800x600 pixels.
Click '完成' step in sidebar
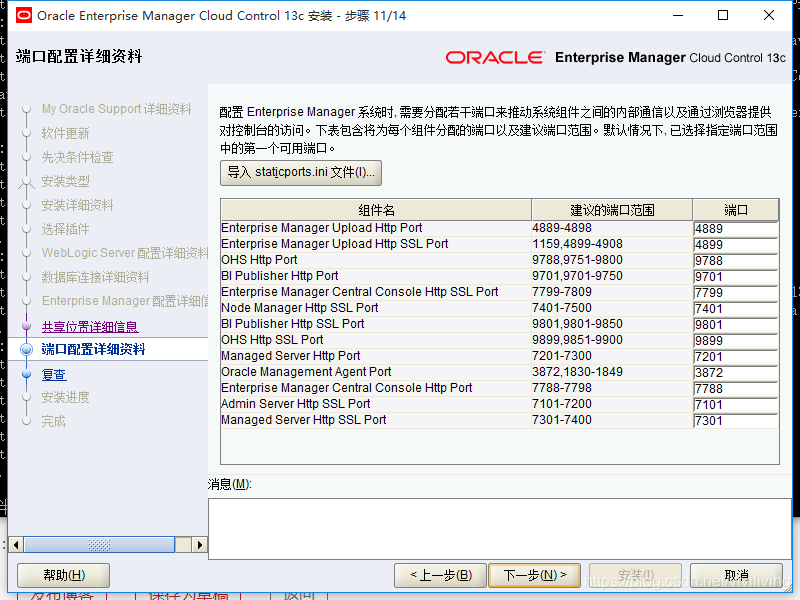pyautogui.click(x=54, y=421)
